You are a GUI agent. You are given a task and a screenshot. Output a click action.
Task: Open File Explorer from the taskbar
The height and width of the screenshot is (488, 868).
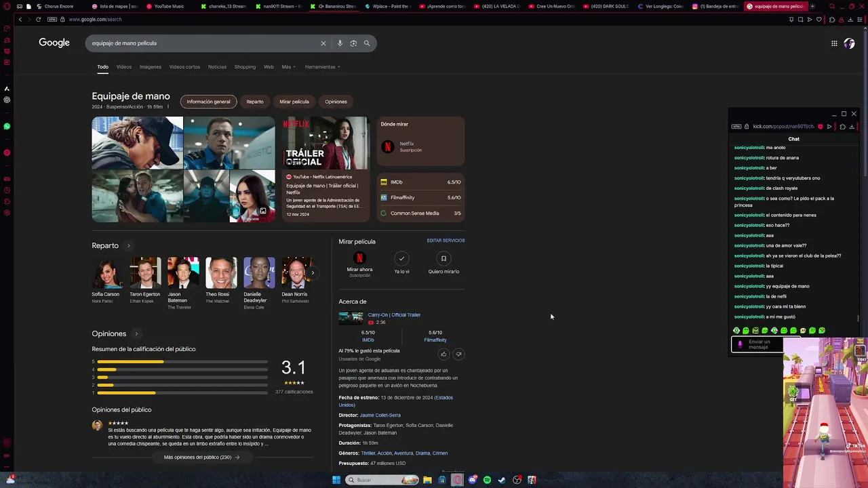click(x=427, y=480)
